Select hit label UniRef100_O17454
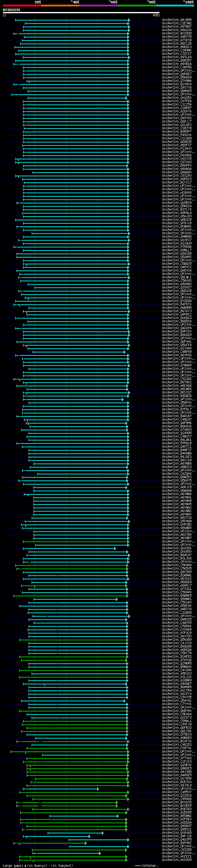This screenshot has width=197, height=868. [177, 778]
